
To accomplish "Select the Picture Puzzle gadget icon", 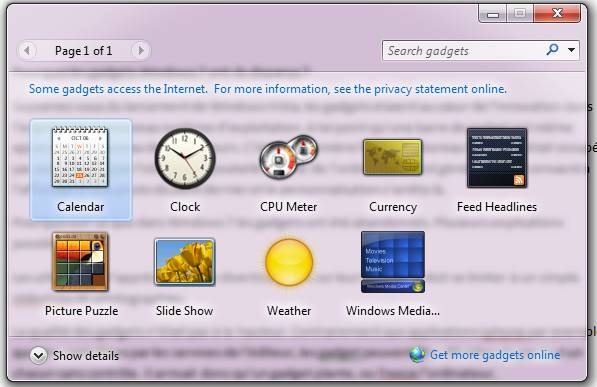I will 80,261.
